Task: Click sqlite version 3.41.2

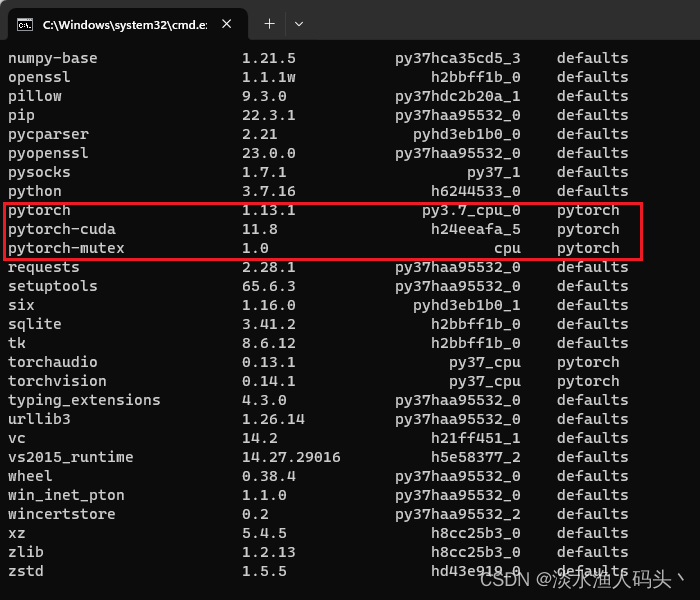Action: point(269,324)
